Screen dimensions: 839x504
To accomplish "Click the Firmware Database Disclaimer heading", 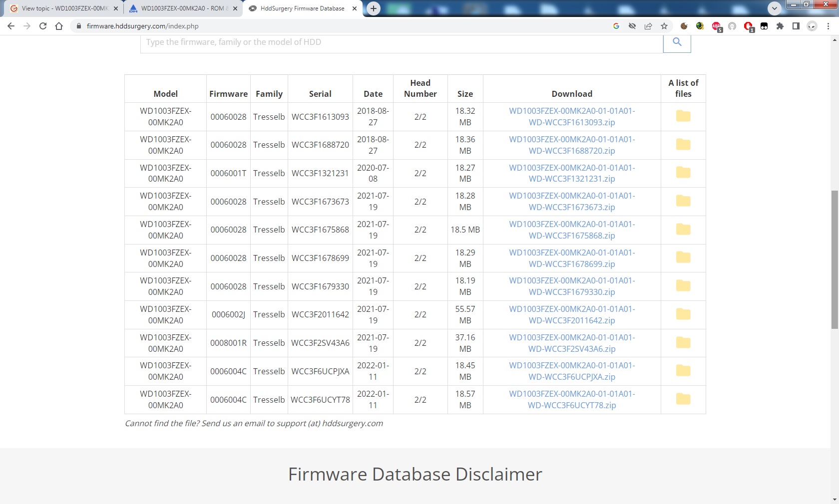I will (415, 474).
